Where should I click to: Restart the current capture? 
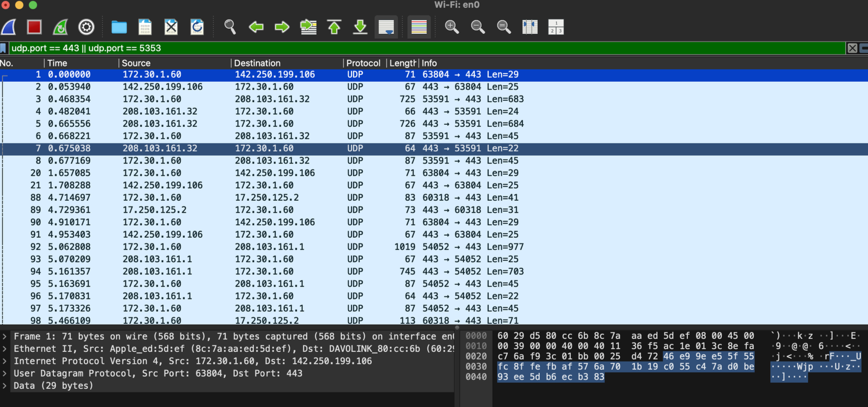60,27
